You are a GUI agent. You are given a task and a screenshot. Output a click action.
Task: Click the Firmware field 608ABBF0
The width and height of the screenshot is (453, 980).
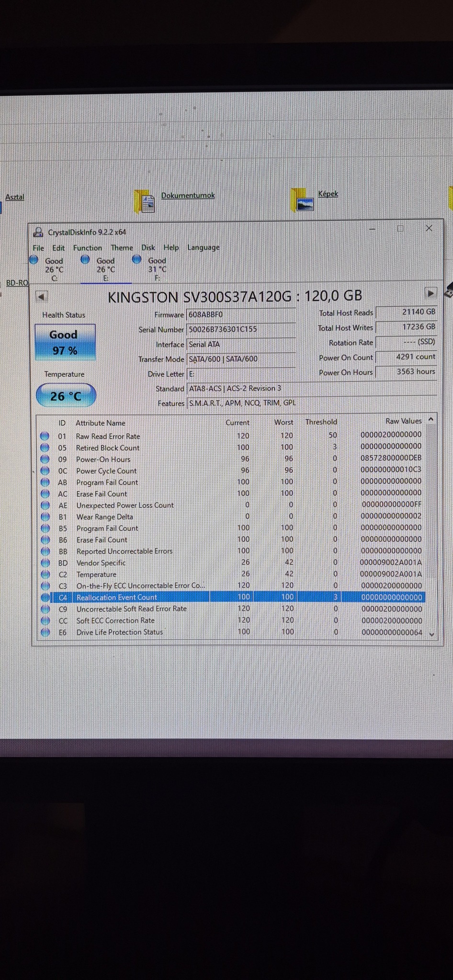click(x=241, y=315)
